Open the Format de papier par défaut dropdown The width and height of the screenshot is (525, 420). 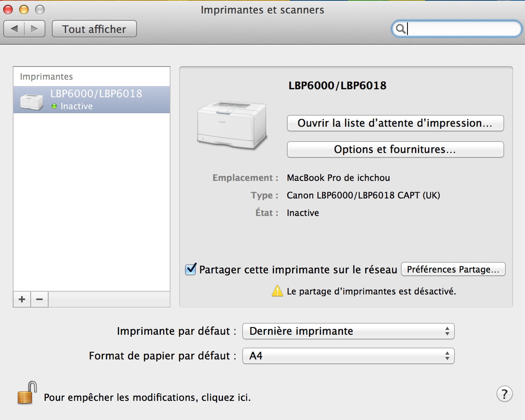pos(349,356)
